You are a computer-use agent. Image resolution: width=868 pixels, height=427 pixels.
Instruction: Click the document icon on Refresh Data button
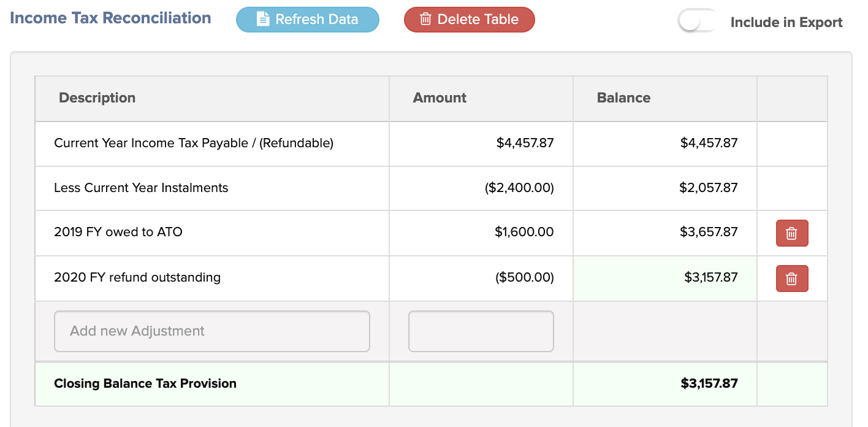pyautogui.click(x=264, y=19)
